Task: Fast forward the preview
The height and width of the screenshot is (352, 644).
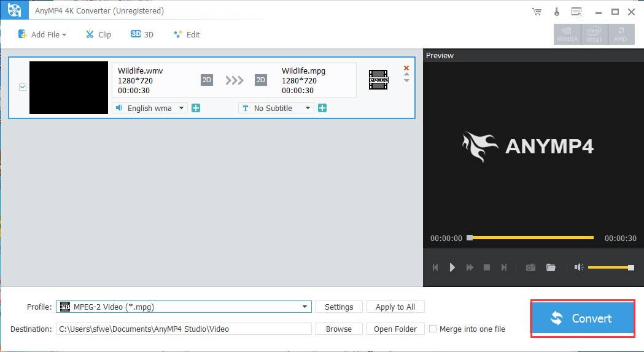Action: coord(470,267)
